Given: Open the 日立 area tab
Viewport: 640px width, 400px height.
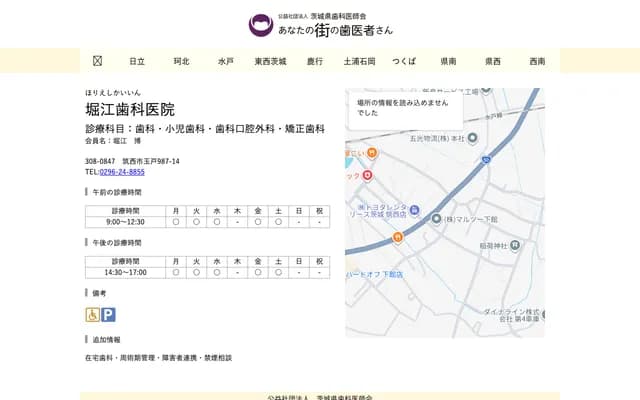Looking at the screenshot, I should (x=137, y=61).
